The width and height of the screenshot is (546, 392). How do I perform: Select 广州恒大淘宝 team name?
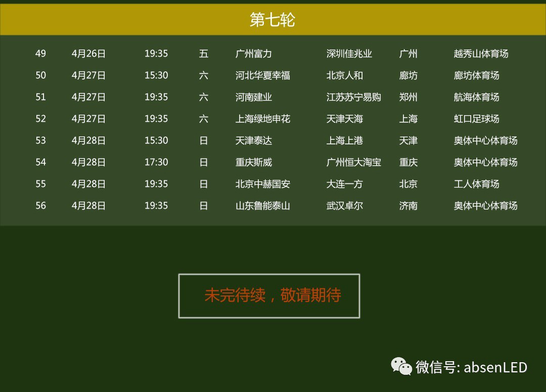pyautogui.click(x=354, y=162)
